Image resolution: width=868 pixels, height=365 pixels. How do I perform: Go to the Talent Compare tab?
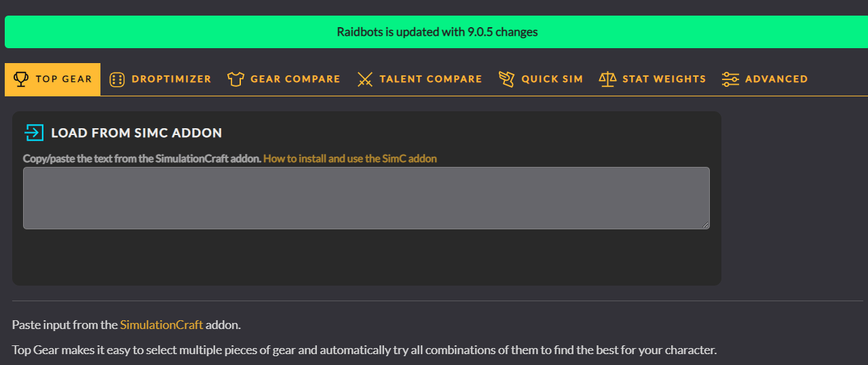coord(430,79)
